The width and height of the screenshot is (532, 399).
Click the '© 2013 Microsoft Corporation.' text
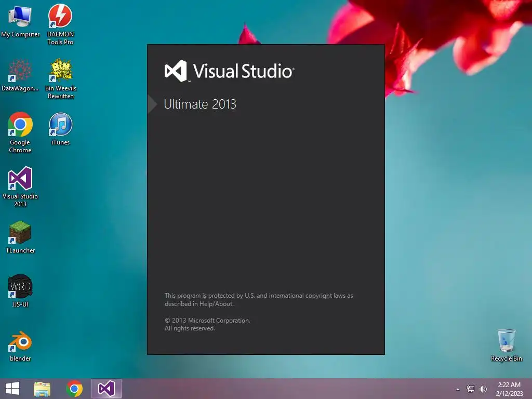click(207, 320)
